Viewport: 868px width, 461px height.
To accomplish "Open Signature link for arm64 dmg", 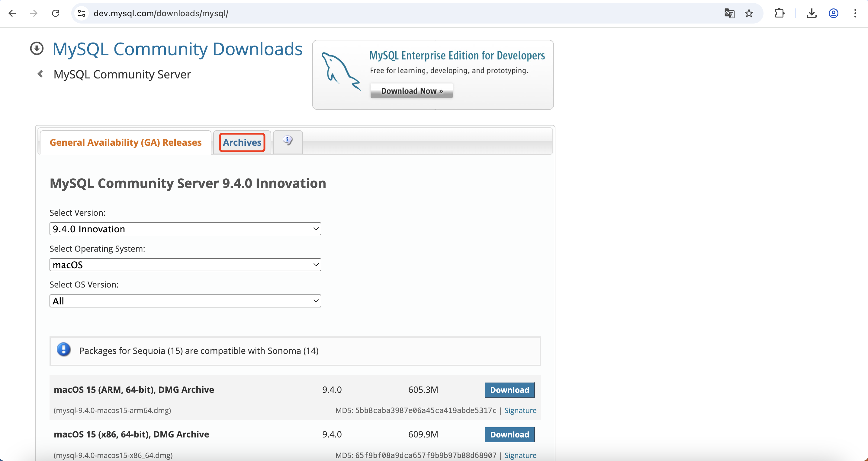I will pos(520,410).
